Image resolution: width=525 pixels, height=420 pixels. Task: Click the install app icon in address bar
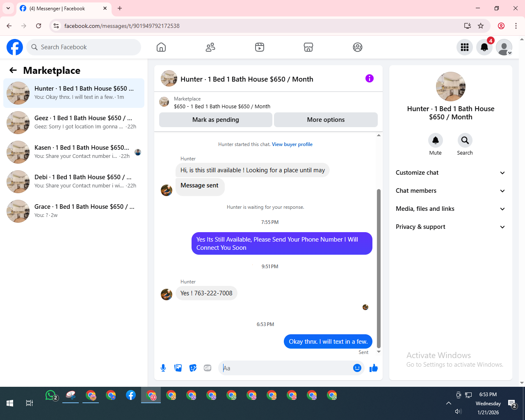(467, 26)
